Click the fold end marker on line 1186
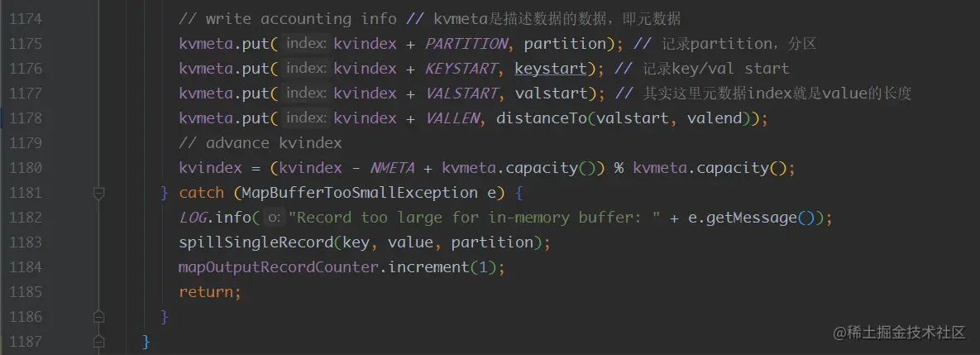The height and width of the screenshot is (355, 980). coord(98,317)
